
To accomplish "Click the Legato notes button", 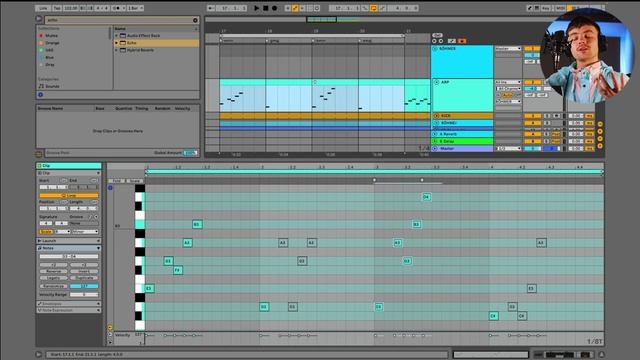I will pyautogui.click(x=53, y=278).
